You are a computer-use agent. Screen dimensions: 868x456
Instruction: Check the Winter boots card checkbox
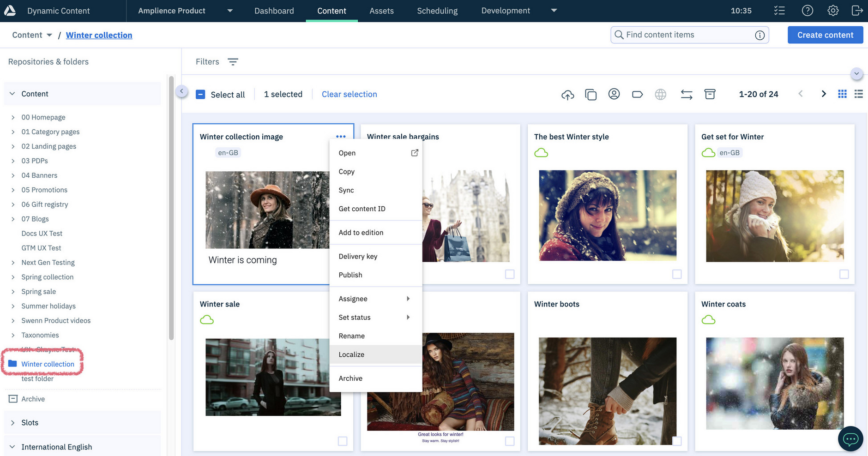pyautogui.click(x=677, y=441)
